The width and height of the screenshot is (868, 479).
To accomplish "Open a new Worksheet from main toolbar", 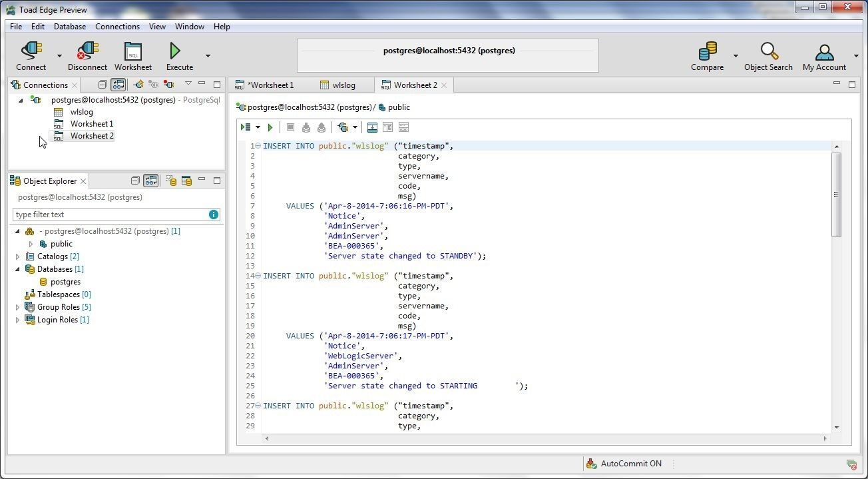I will (133, 56).
